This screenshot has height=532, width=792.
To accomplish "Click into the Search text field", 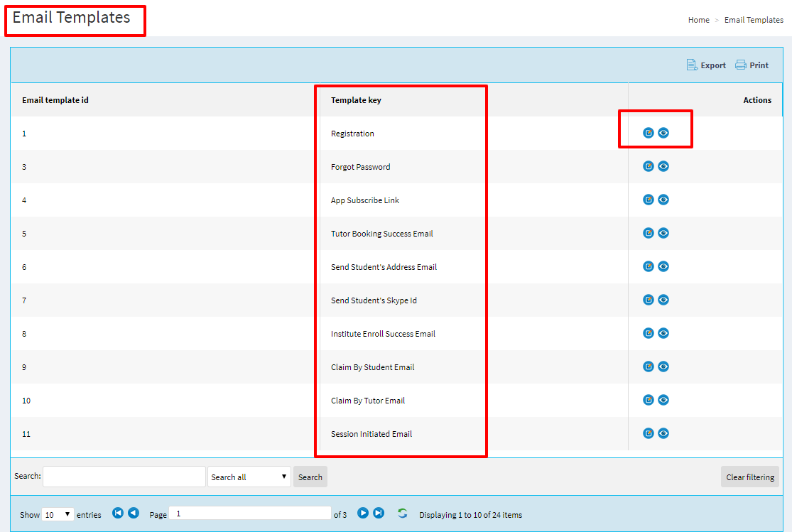I will (124, 477).
